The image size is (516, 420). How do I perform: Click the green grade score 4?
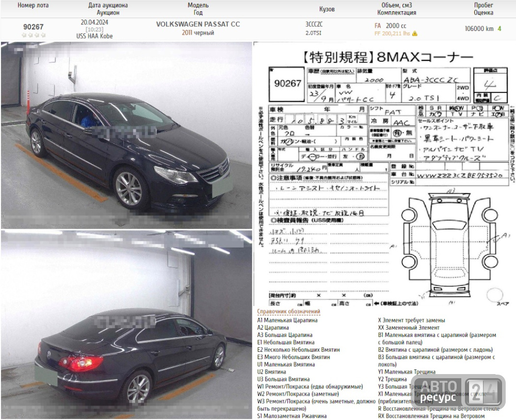pos(499,29)
